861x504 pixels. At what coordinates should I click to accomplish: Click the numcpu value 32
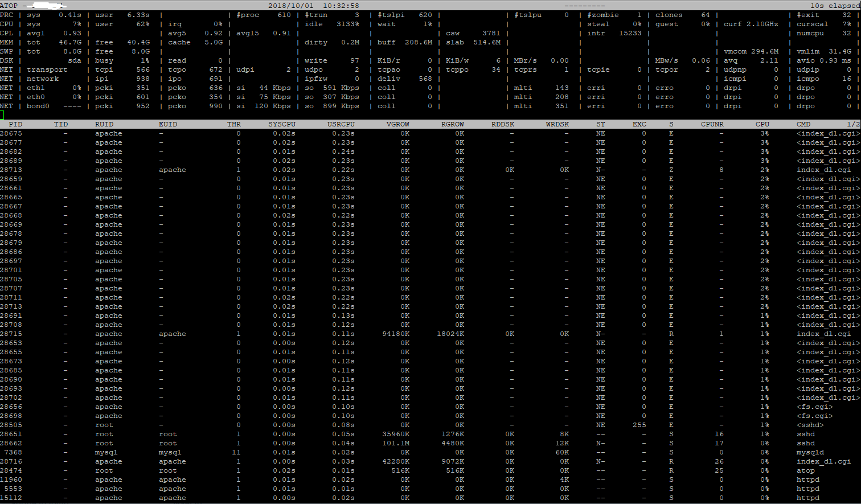coord(847,33)
